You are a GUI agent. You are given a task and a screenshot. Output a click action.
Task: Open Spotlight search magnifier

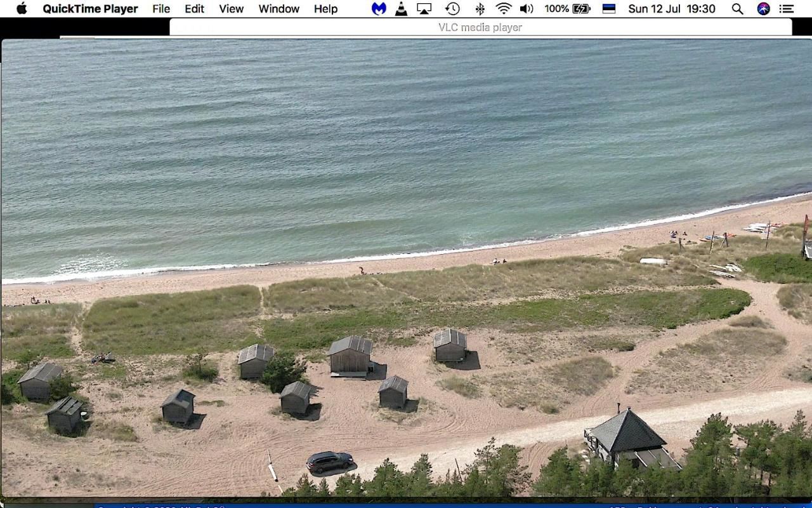[737, 9]
